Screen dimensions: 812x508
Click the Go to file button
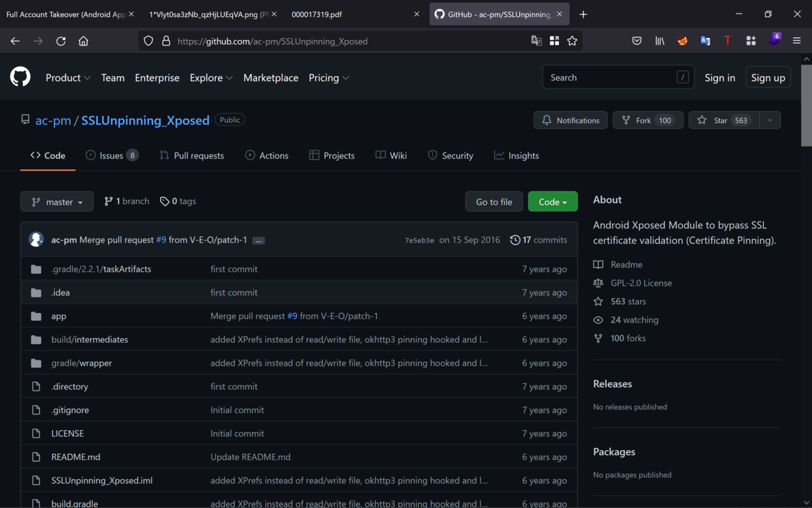(x=494, y=202)
